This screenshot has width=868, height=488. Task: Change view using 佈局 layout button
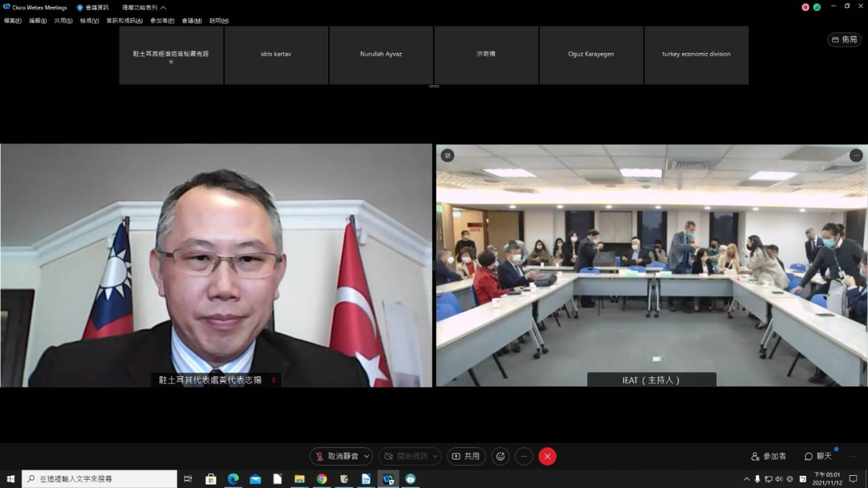(844, 39)
